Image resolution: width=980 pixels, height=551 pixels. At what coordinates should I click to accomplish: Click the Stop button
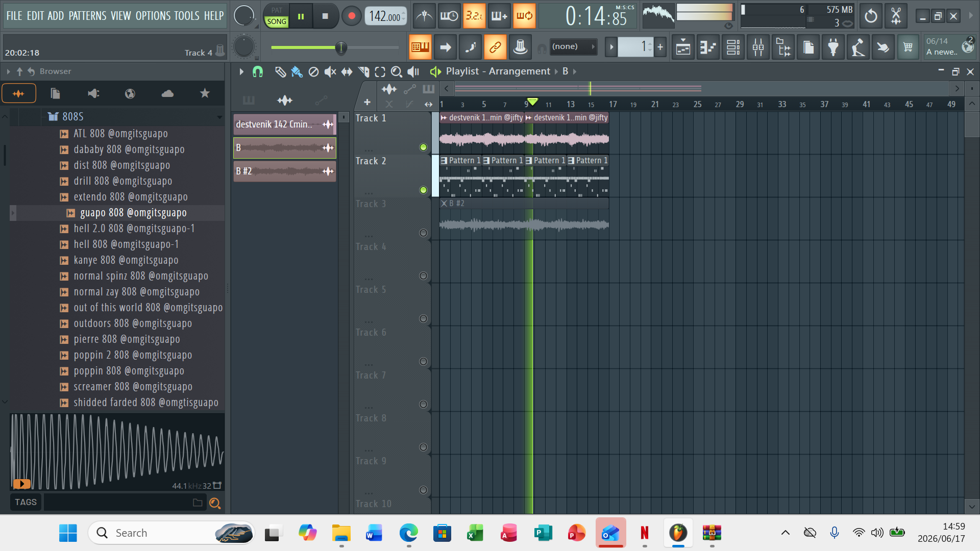click(325, 16)
